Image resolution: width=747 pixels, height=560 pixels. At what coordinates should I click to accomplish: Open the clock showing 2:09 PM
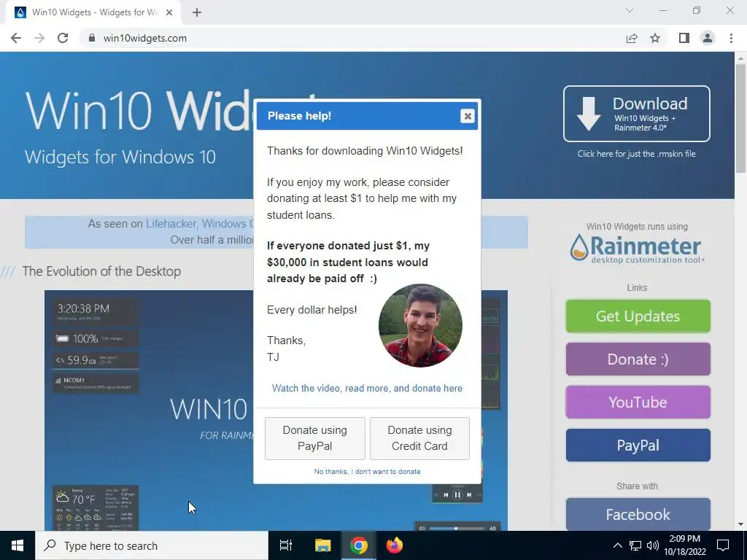pyautogui.click(x=685, y=545)
